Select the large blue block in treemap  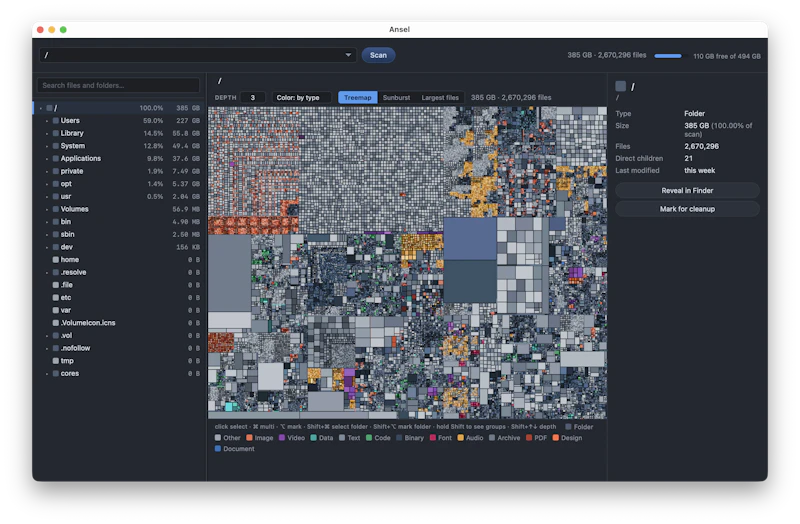click(469, 239)
